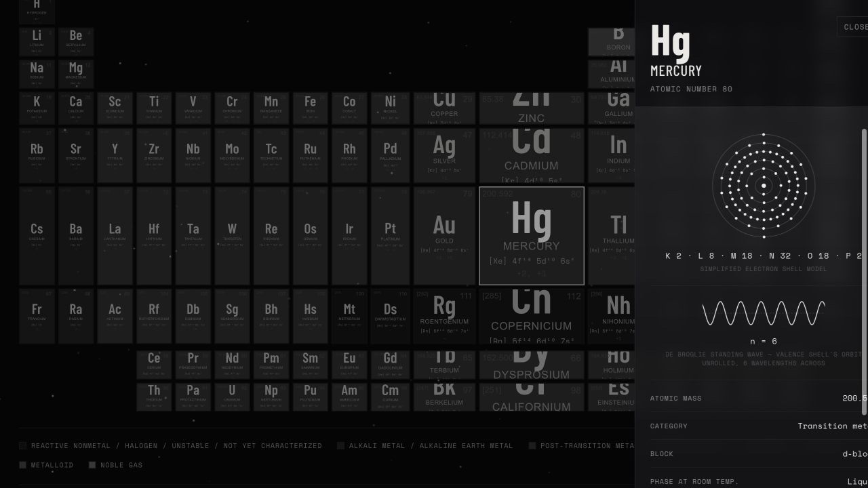Image resolution: width=868 pixels, height=488 pixels.
Task: Open the Yttrium (Y) tile
Action: [x=115, y=155]
